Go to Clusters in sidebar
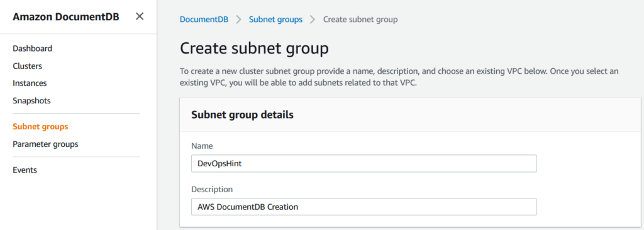 coord(27,66)
